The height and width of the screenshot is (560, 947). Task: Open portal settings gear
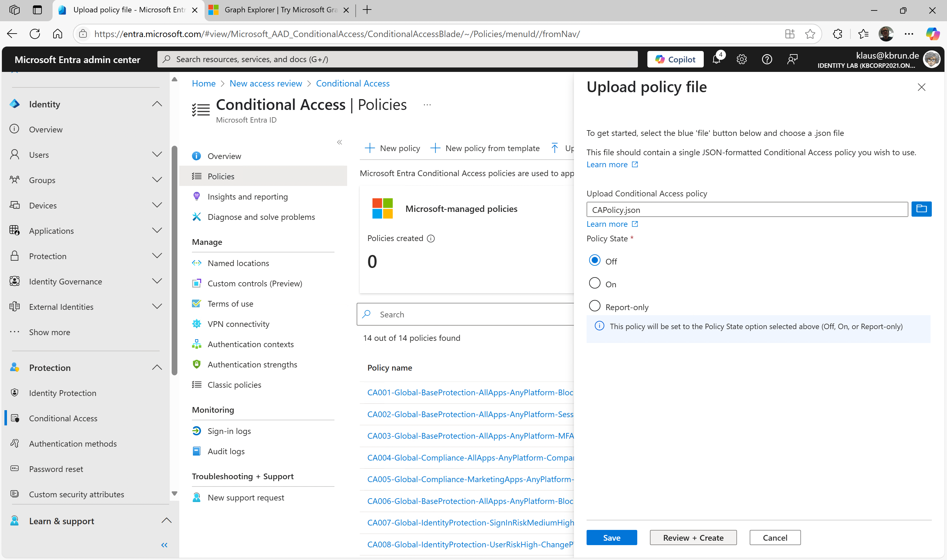(x=741, y=59)
